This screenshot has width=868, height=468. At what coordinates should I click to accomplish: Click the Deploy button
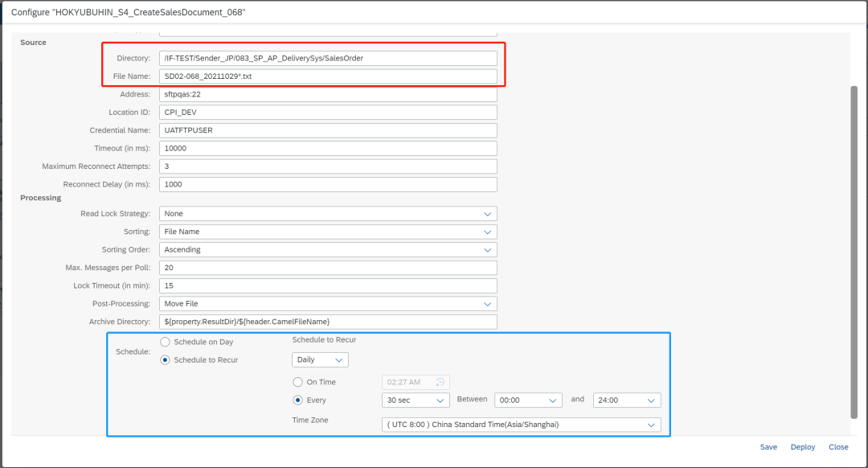(803, 447)
